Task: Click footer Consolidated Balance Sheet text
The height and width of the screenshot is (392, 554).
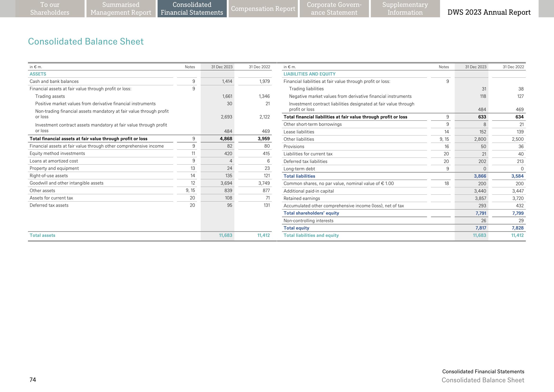Action: [483, 380]
